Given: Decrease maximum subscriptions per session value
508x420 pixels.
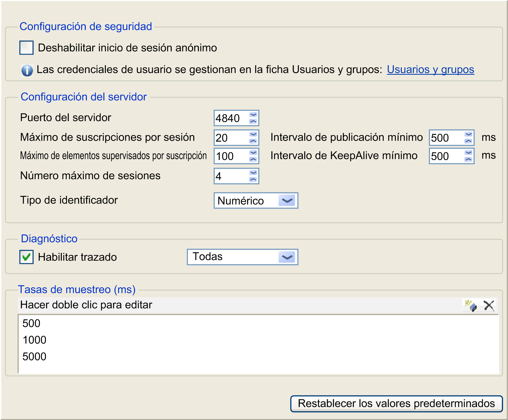Looking at the screenshot, I should tap(253, 134).
